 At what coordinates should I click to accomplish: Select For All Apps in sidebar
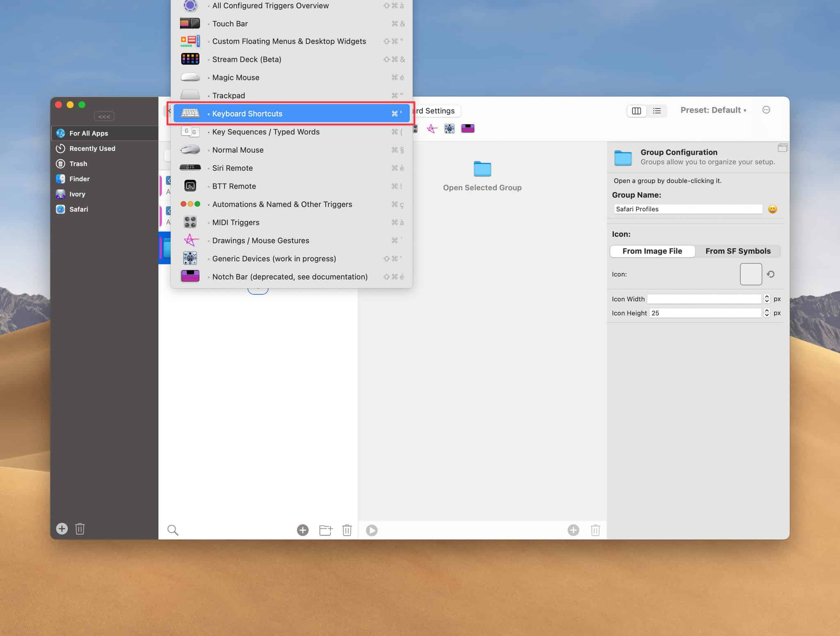click(105, 133)
